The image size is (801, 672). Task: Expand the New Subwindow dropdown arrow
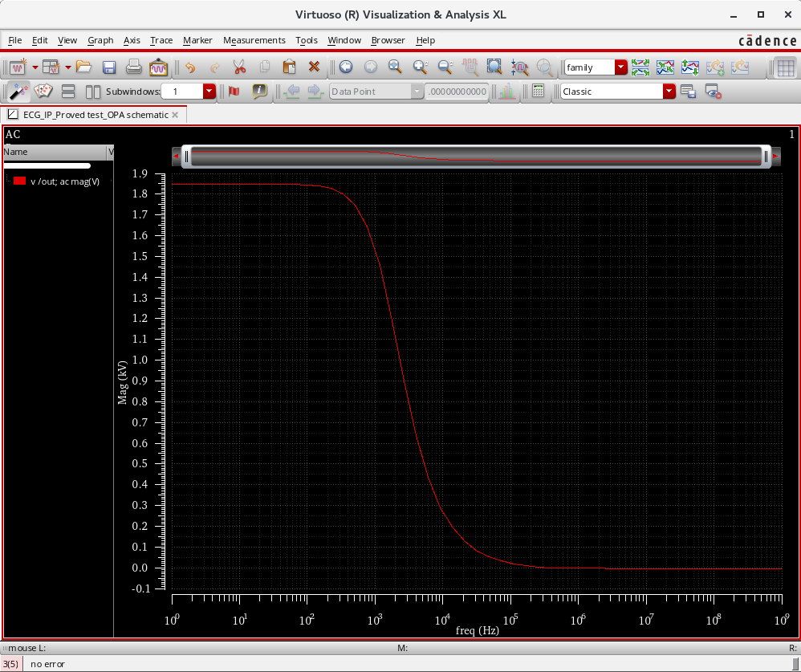point(68,67)
